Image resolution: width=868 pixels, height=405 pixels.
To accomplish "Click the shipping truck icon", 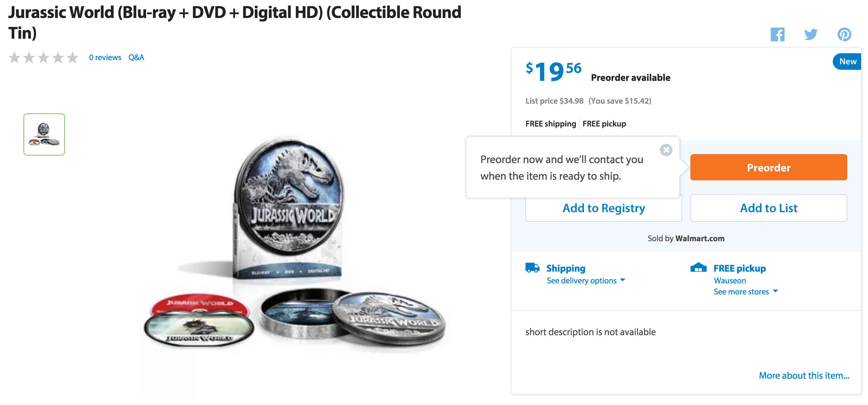I will pyautogui.click(x=532, y=268).
